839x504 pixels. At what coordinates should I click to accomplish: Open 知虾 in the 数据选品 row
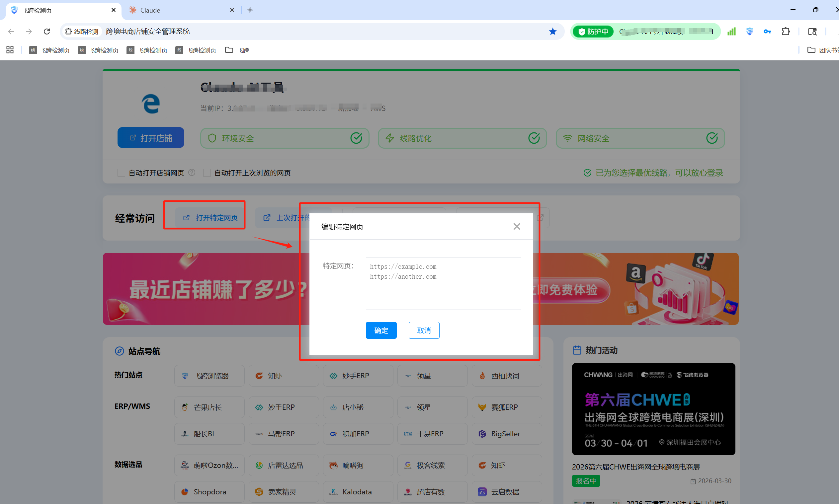[x=507, y=465]
